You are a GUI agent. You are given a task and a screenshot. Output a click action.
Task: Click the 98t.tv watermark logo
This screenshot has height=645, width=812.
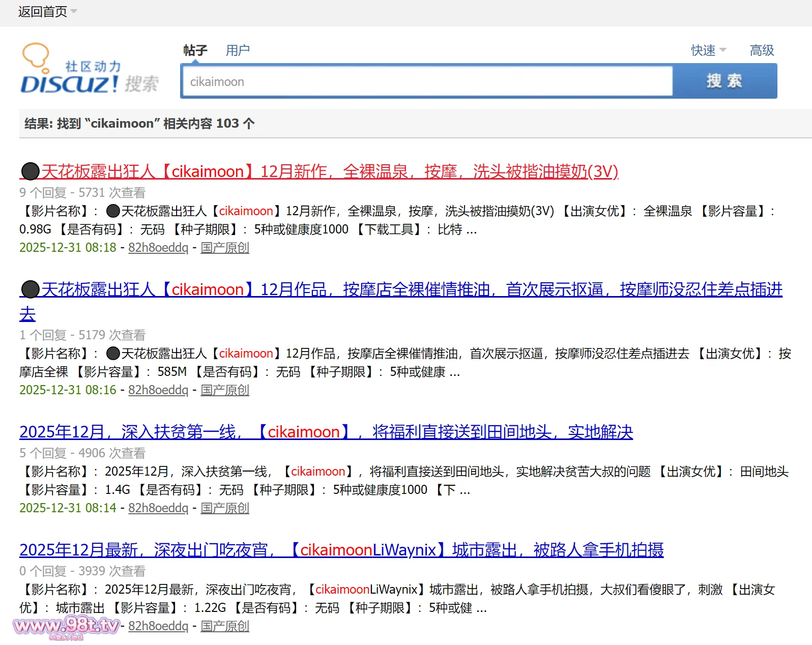[66, 626]
